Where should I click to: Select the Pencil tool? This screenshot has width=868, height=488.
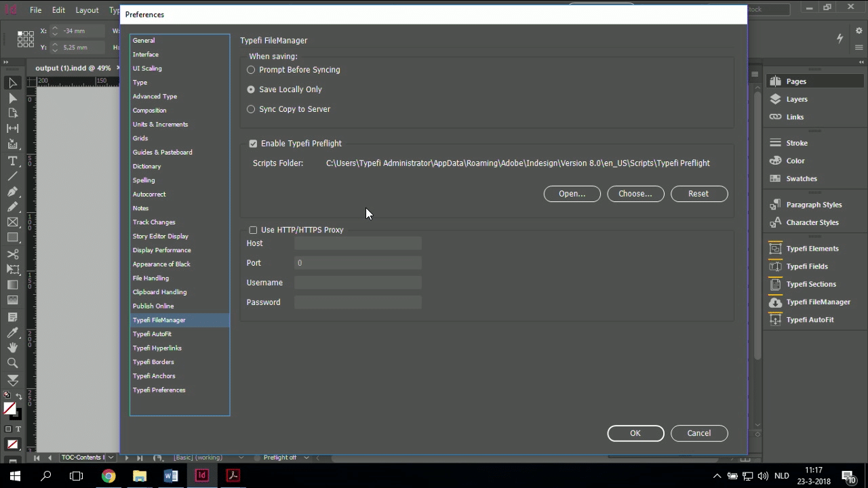point(12,207)
